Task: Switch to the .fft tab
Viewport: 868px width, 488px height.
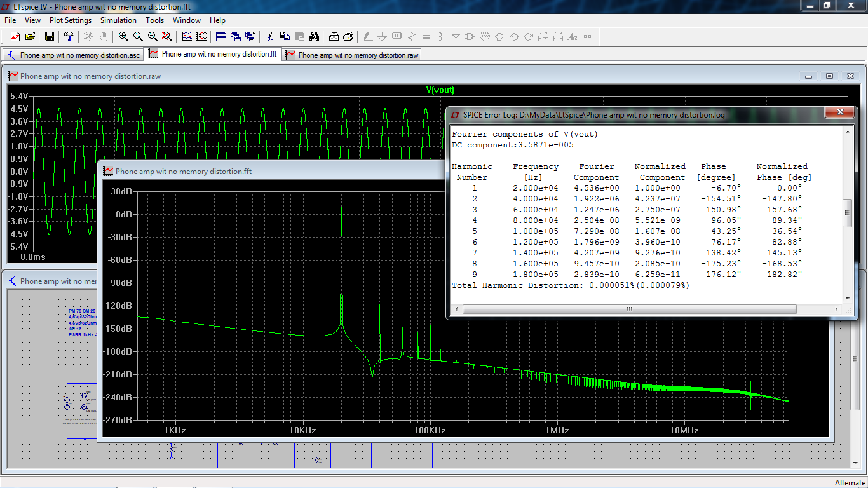Action: [213, 54]
